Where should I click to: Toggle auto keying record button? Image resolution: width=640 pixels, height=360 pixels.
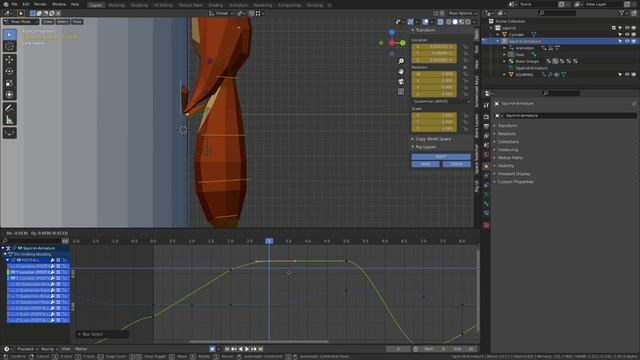coord(212,349)
